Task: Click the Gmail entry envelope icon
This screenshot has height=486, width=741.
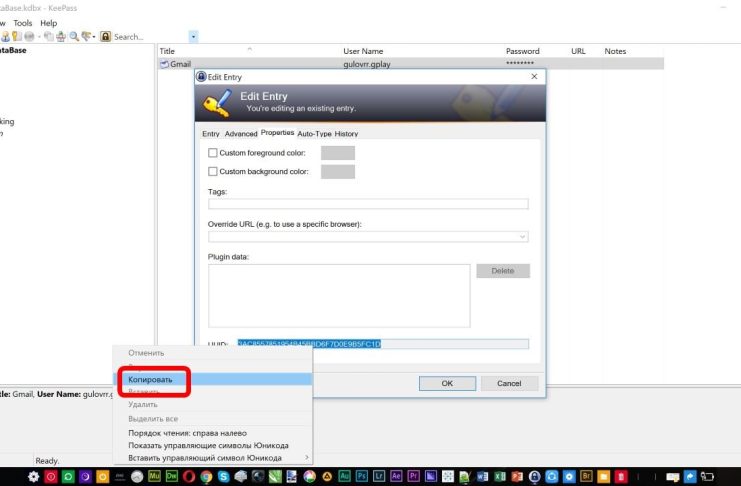Action: tap(164, 64)
